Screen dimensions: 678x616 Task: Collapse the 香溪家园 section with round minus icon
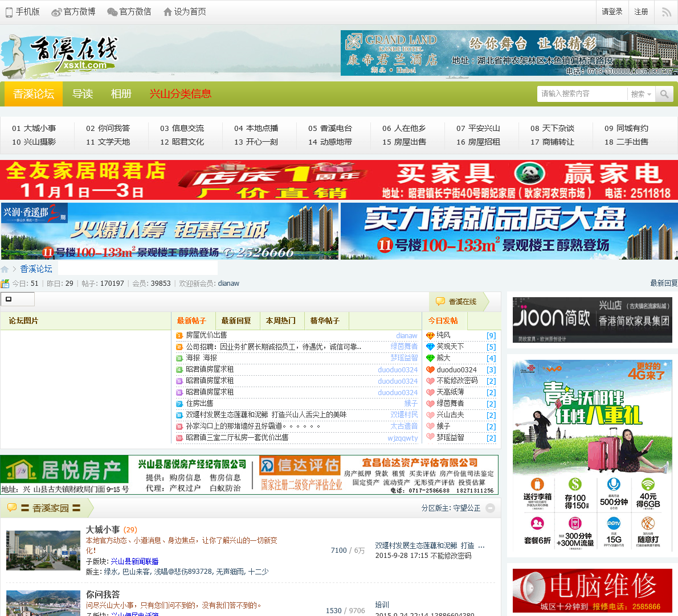[491, 508]
